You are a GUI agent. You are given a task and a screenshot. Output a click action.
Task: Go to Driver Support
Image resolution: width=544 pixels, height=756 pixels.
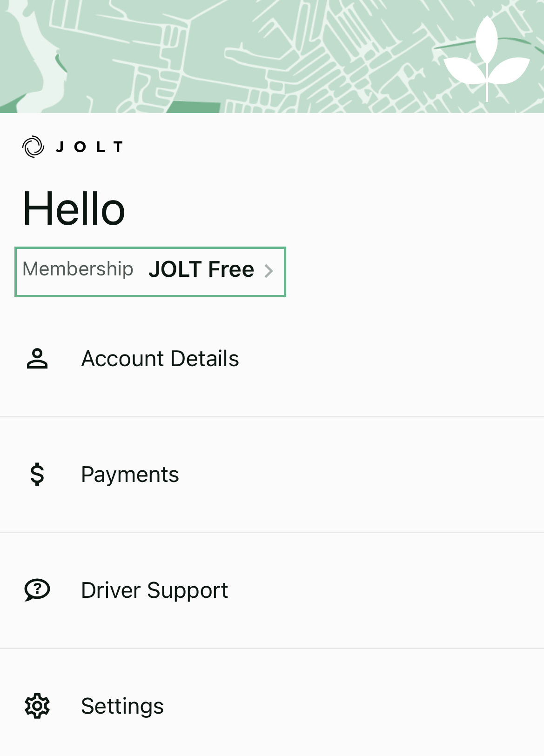(x=272, y=590)
